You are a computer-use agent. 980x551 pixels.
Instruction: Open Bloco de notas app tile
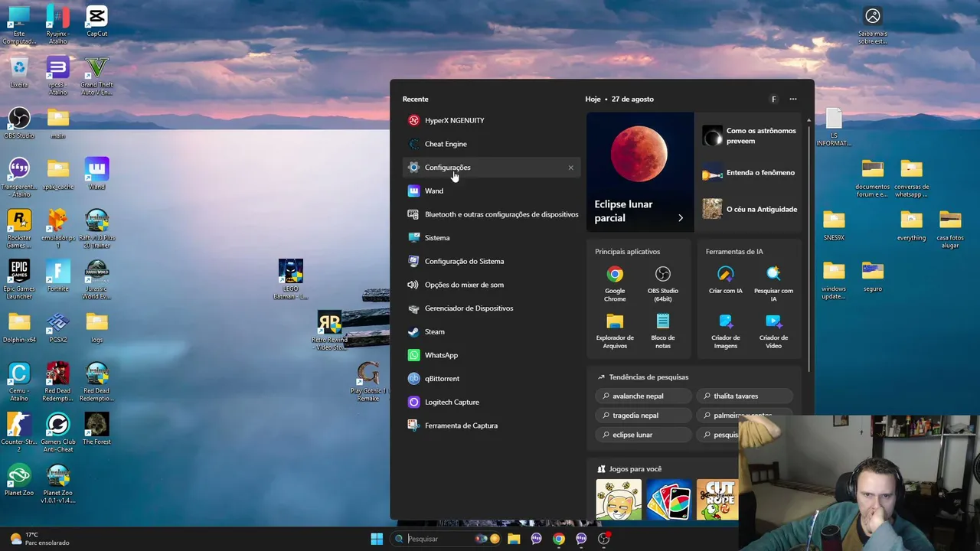coord(663,331)
